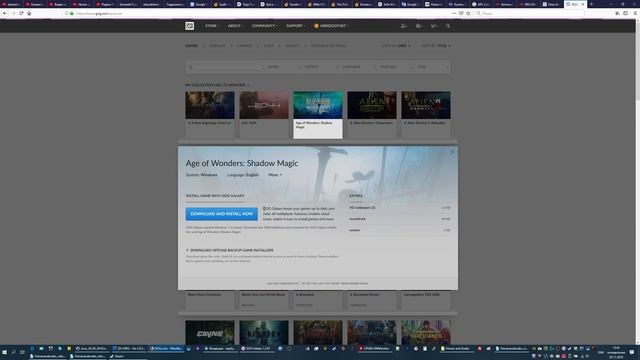The height and width of the screenshot is (360, 640).
Task: Reload the page with refresh icon
Action: point(21,13)
